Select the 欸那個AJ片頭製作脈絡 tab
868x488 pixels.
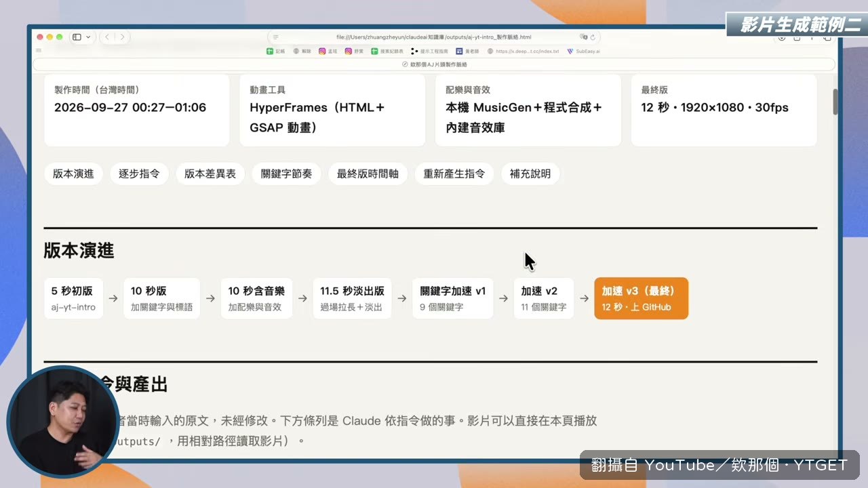[x=434, y=64]
